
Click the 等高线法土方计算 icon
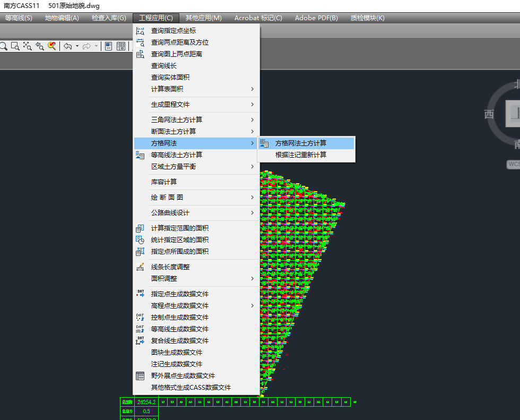pos(140,155)
